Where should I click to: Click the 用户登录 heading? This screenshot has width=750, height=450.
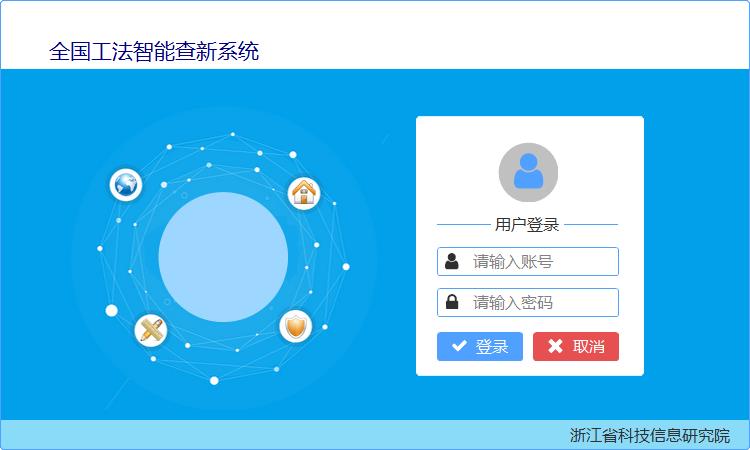coord(527,224)
